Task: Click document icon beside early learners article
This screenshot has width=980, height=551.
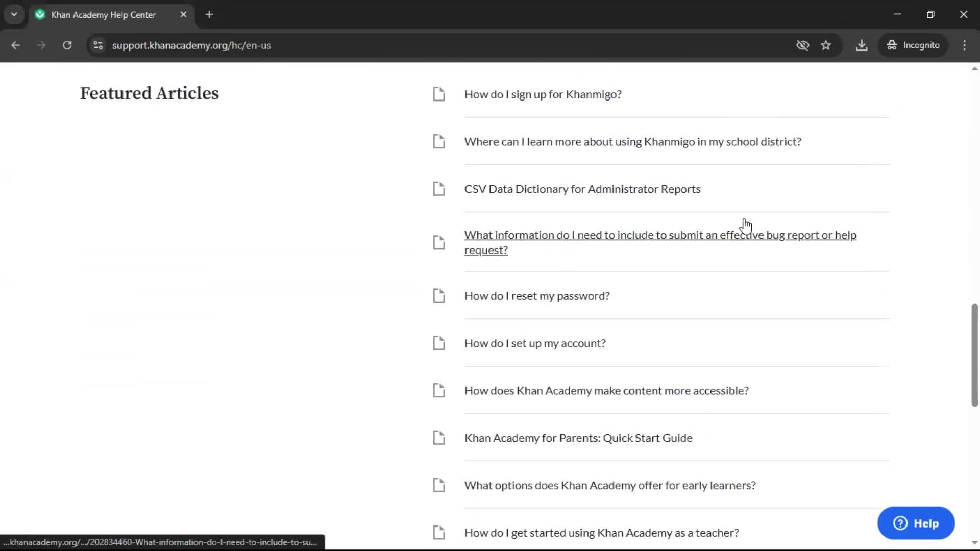Action: (x=439, y=486)
